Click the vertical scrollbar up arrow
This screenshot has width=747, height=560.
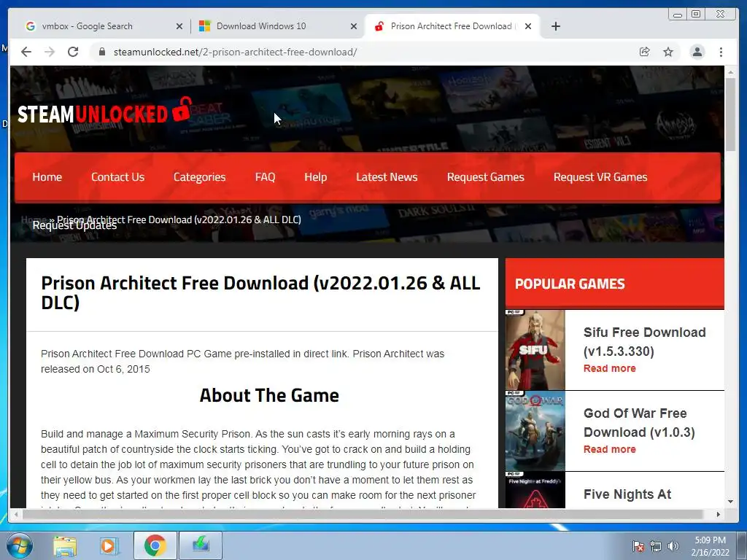click(730, 72)
